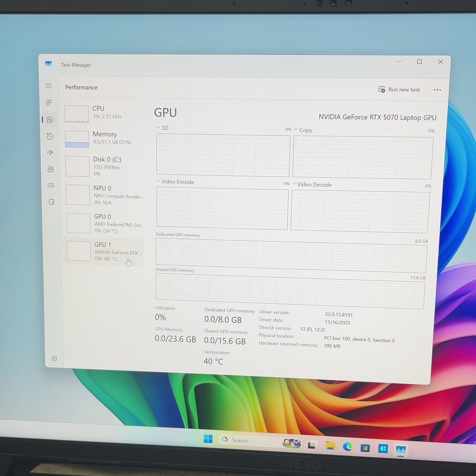Image resolution: width=476 pixels, height=476 pixels.
Task: Click the 0.0/23.6 GB GPU memory value
Action: (x=175, y=339)
